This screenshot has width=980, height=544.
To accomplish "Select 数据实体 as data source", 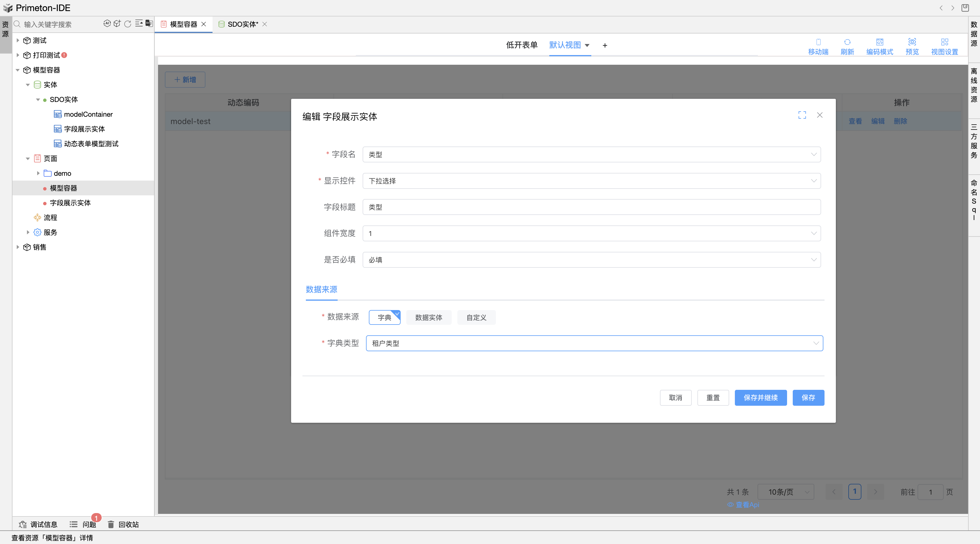I will click(x=428, y=317).
